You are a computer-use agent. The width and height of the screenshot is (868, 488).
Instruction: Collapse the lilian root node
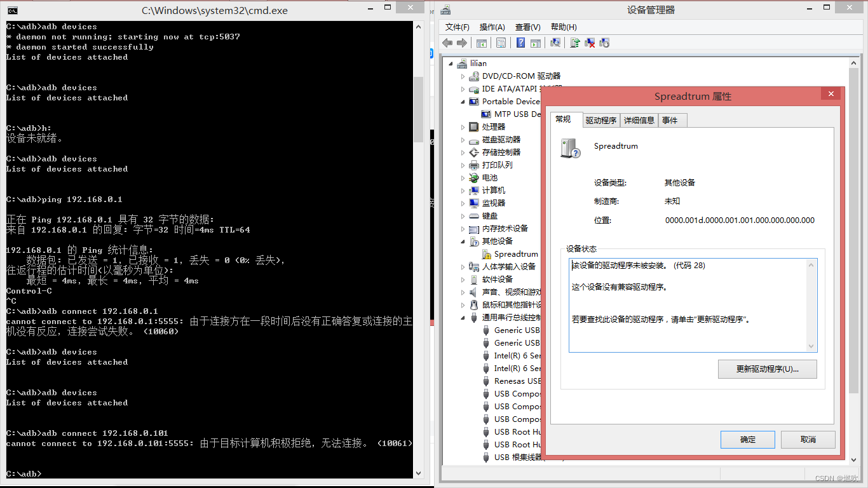[451, 64]
